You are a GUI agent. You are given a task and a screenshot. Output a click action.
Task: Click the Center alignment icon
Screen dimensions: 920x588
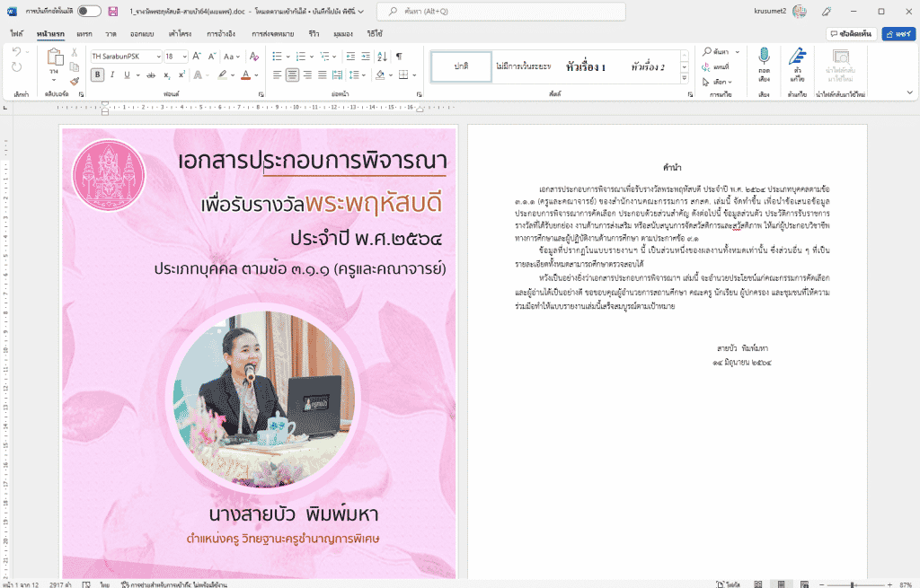coord(292,75)
